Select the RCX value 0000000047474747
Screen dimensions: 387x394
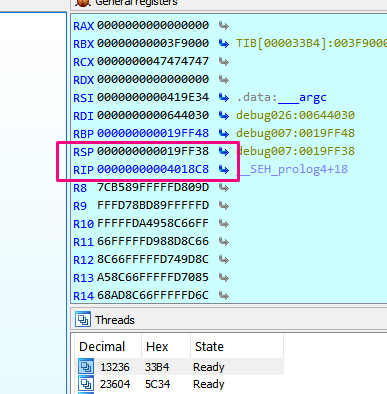(x=153, y=62)
